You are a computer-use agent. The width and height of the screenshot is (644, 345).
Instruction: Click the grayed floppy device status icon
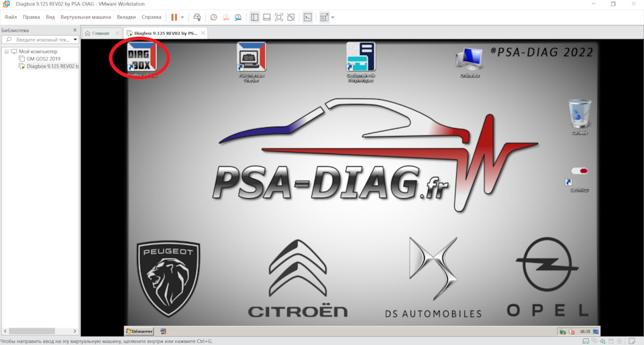(x=611, y=341)
